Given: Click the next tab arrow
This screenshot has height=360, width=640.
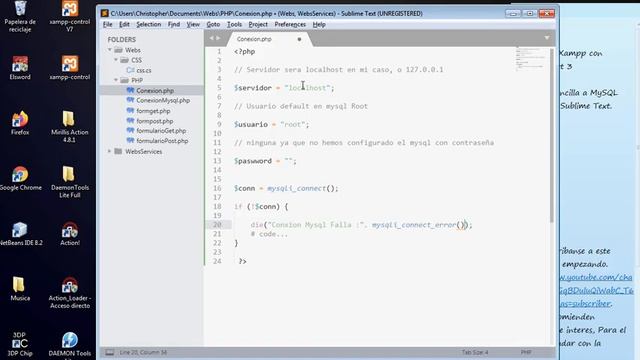Looking at the screenshot, I should coord(218,38).
